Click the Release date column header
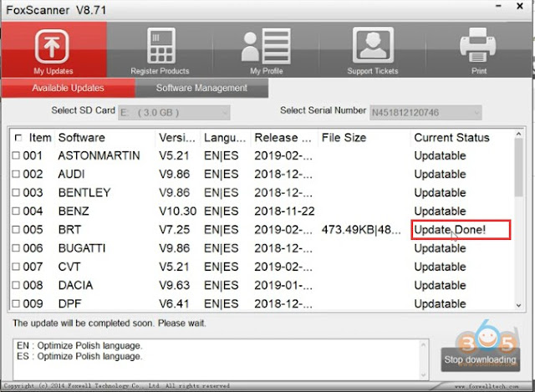The image size is (535, 392). (x=283, y=138)
